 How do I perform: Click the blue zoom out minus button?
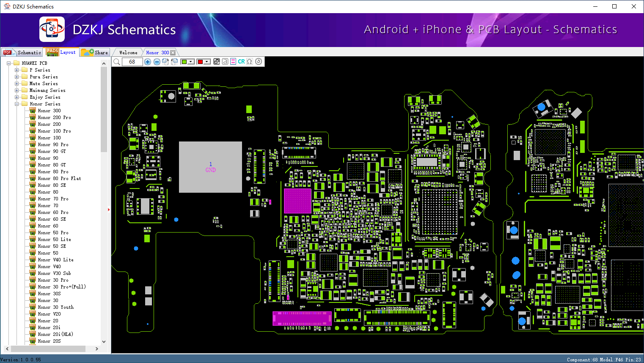157,62
